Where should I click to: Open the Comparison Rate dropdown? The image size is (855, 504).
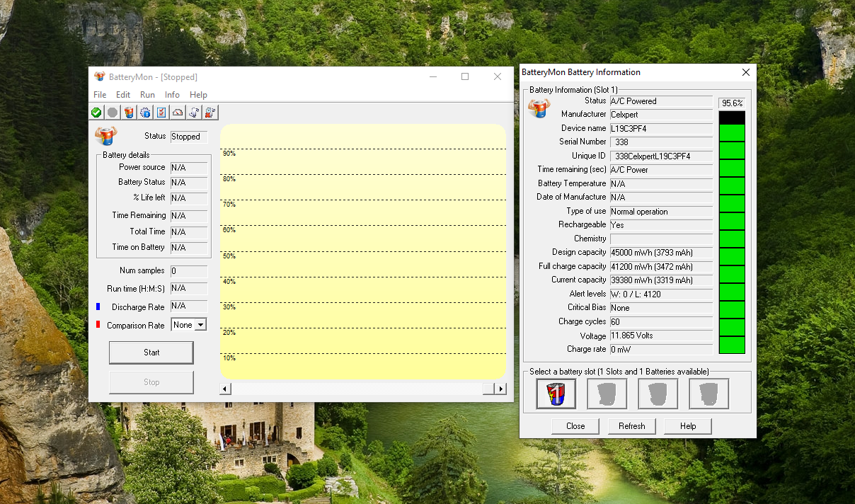pyautogui.click(x=200, y=325)
